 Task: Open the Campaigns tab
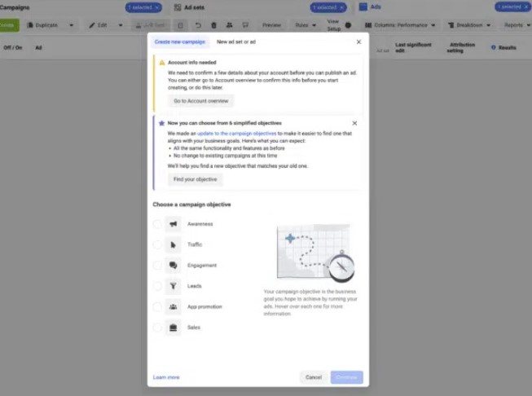pos(15,7)
